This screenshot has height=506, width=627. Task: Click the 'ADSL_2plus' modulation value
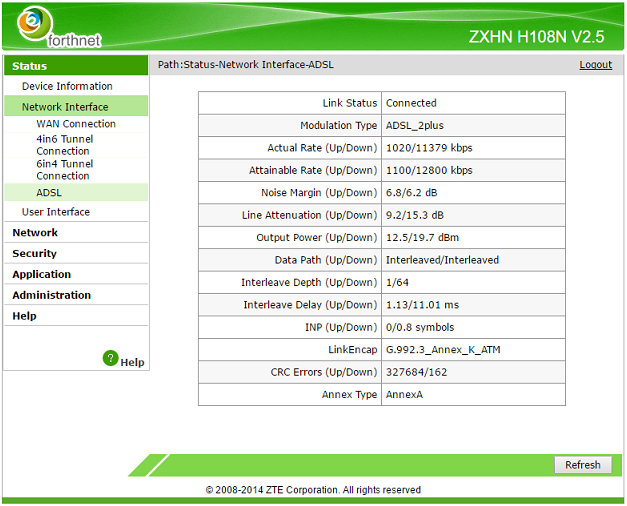415,125
